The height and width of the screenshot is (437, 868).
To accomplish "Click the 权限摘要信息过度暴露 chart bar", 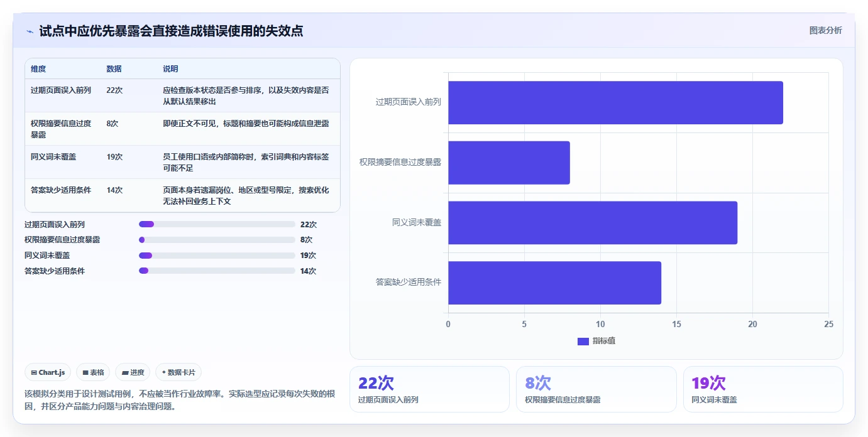I will coord(509,163).
